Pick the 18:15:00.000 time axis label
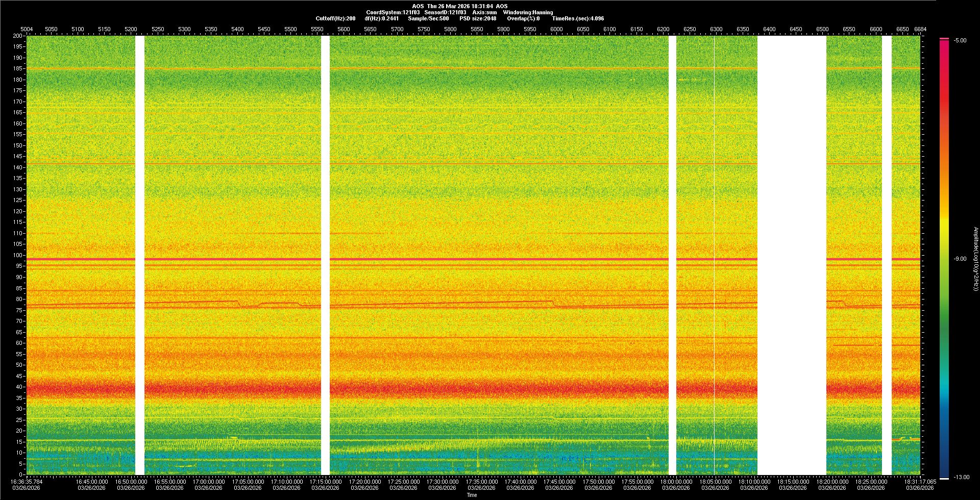 pos(793,481)
